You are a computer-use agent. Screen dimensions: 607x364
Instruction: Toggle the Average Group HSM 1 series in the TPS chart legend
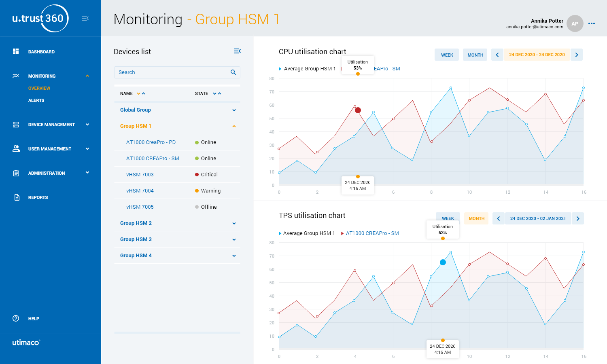click(x=307, y=233)
